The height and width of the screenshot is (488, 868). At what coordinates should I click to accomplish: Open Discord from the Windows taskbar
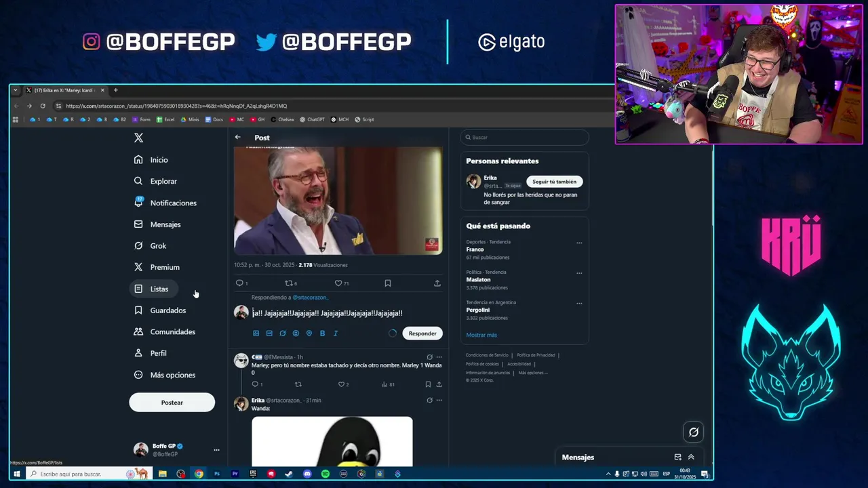(307, 474)
